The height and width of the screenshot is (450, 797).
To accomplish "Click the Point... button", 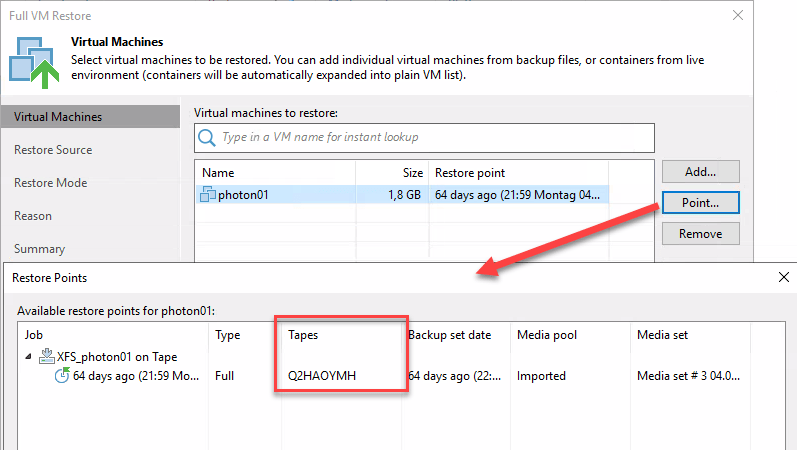I will (x=700, y=203).
